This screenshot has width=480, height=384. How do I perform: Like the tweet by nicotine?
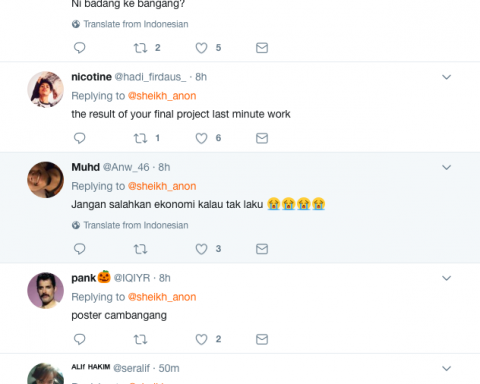click(201, 138)
